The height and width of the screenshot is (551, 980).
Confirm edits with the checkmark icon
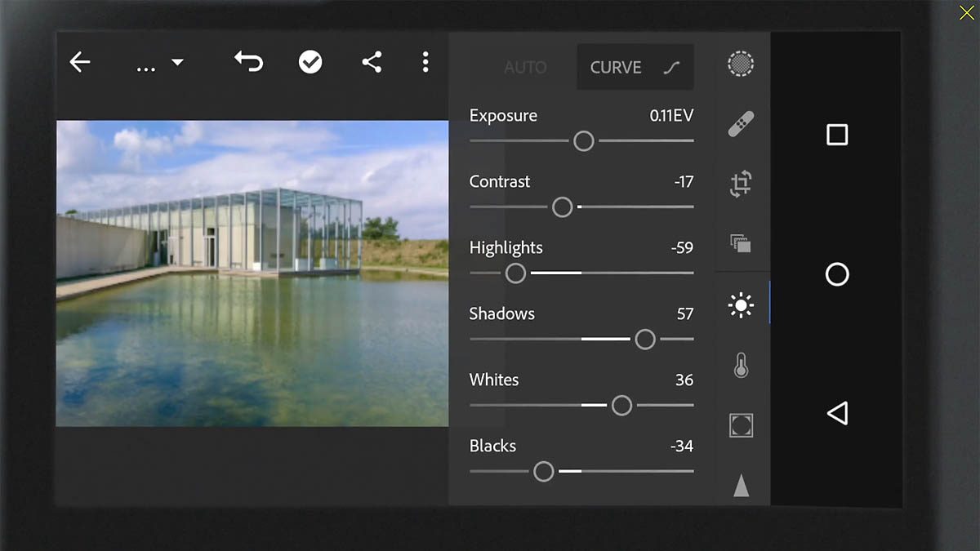point(310,62)
